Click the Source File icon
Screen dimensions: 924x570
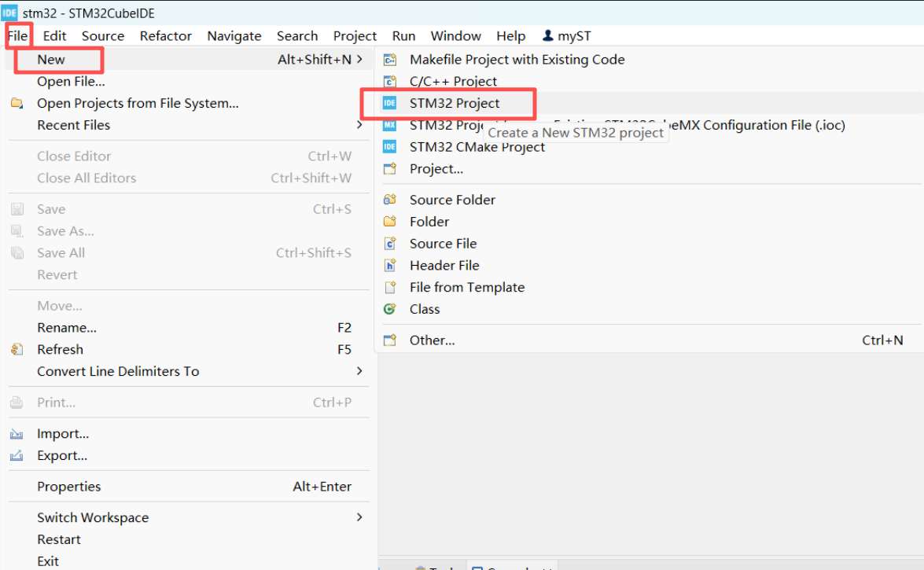pyautogui.click(x=389, y=244)
